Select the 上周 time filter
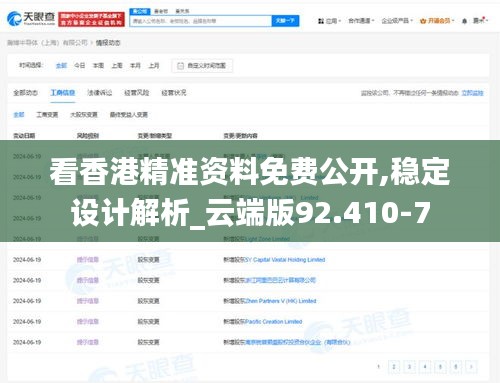Image resolution: width=500 pixels, height=383 pixels. 117,66
